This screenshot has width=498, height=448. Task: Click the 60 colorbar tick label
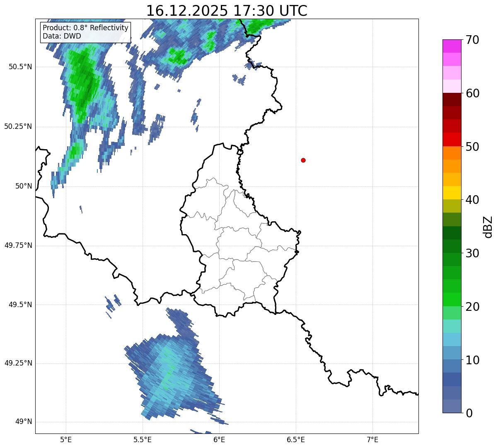coord(472,93)
